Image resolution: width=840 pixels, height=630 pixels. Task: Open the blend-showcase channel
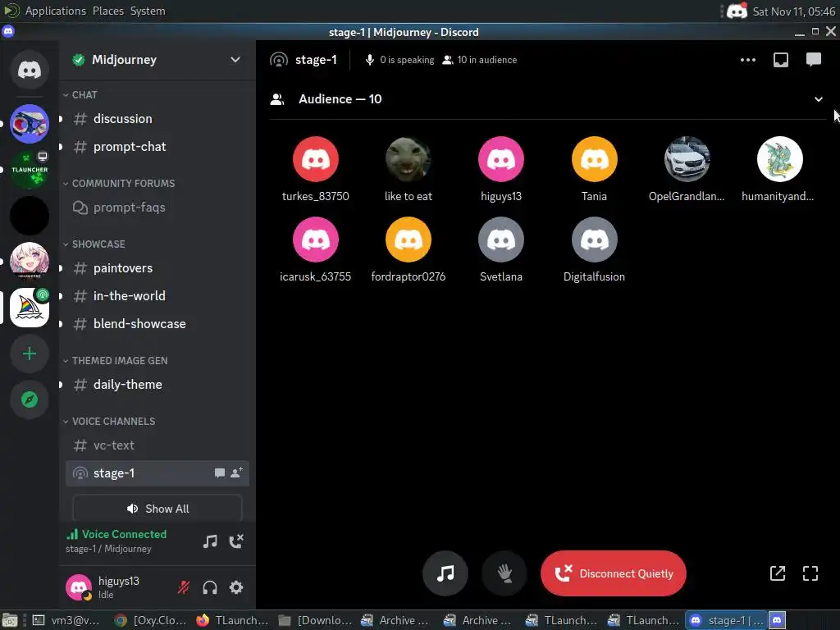pos(157,323)
